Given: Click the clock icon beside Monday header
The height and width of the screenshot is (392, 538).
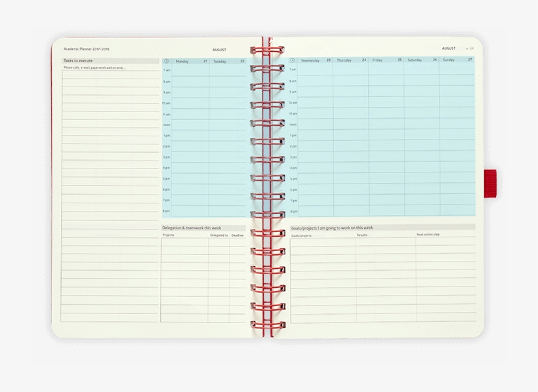Looking at the screenshot, I should point(166,61).
